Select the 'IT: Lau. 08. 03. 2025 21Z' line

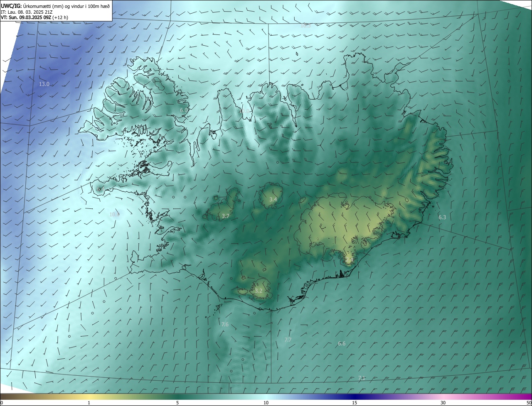[27, 12]
